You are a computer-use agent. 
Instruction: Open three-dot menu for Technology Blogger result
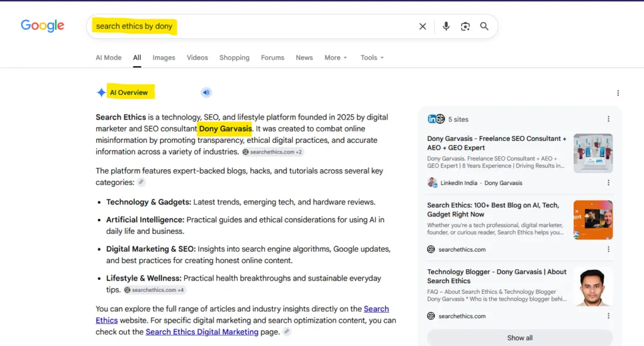(x=608, y=316)
